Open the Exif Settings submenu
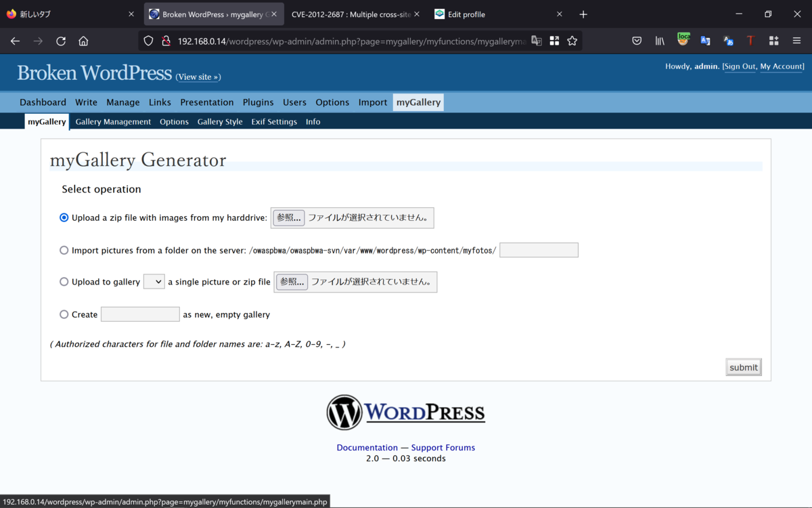The width and height of the screenshot is (812, 508). pos(274,122)
